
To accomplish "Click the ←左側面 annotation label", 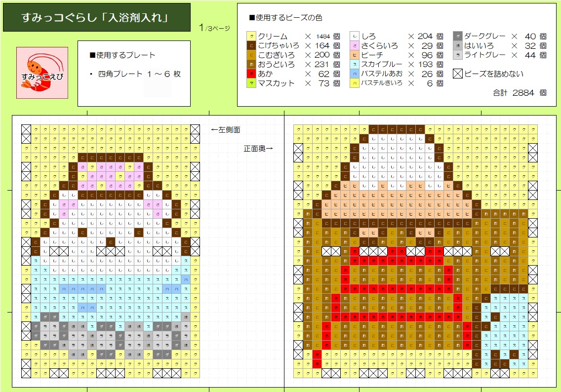I will (225, 130).
